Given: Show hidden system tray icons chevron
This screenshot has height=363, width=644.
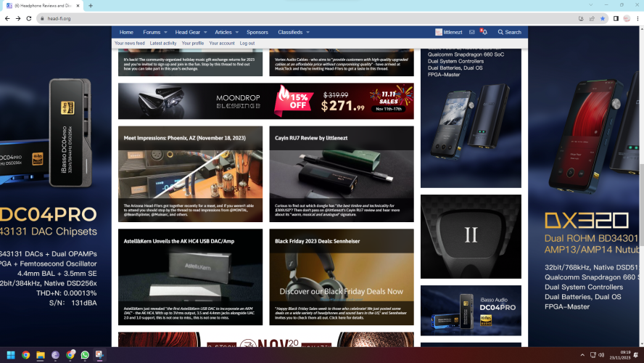Looking at the screenshot, I should tap(582, 355).
